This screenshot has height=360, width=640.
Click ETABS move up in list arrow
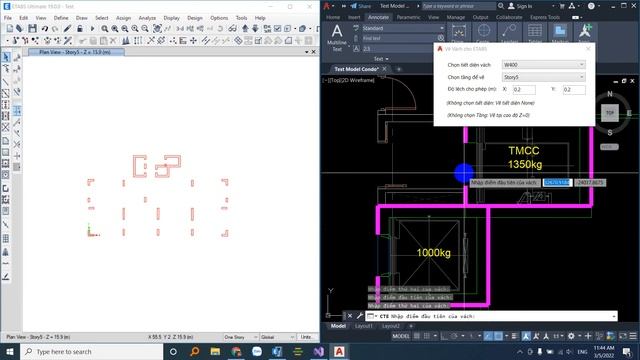pos(245,29)
